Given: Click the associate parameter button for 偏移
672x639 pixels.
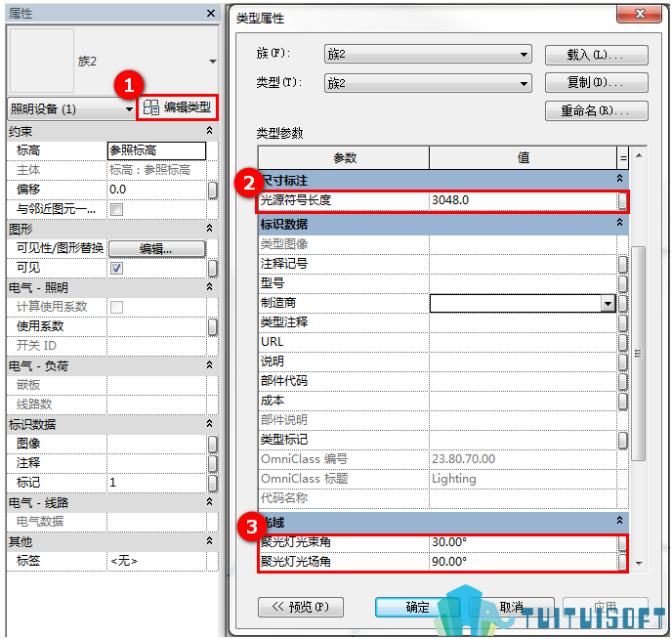Looking at the screenshot, I should 213,191.
